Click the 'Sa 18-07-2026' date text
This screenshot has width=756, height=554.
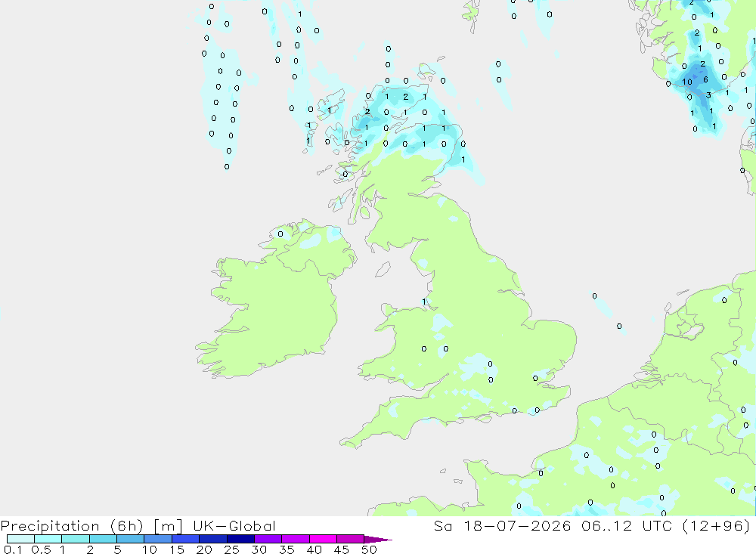(502, 525)
